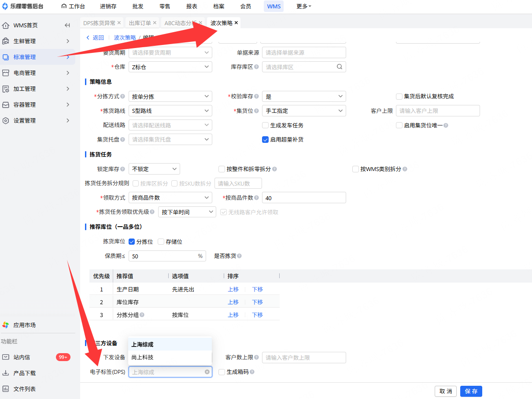The height and width of the screenshot is (399, 532).
Task: Check 按WMS类别拆分 checkbox
Action: [x=356, y=169]
